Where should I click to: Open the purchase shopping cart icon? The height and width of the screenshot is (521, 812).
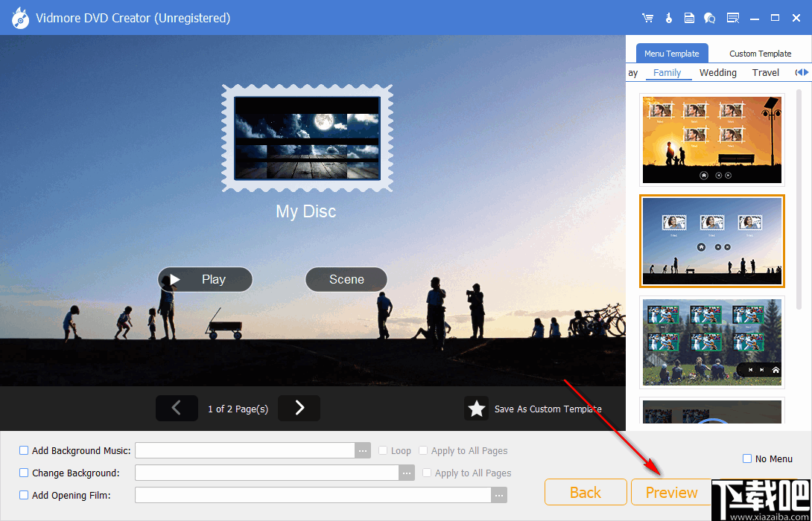pos(647,17)
